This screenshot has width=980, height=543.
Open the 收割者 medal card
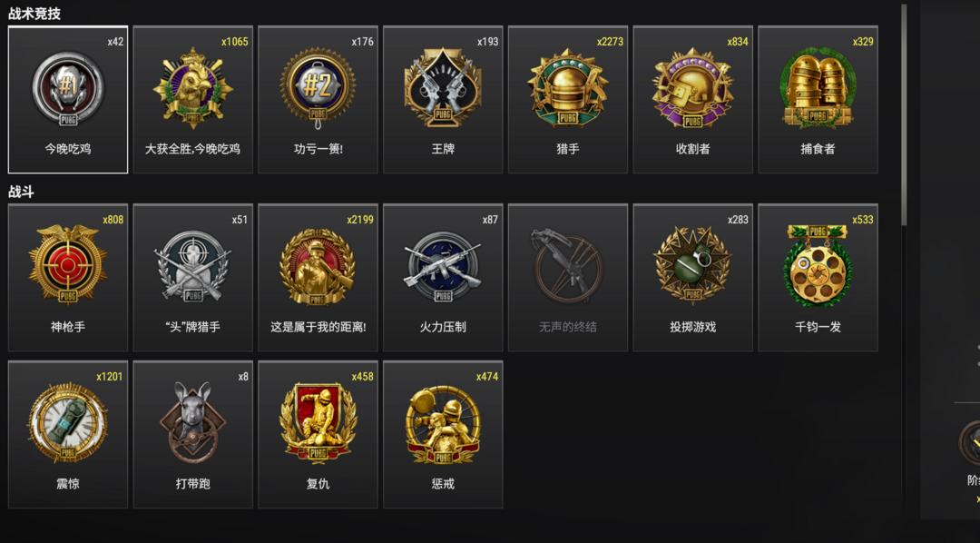(x=693, y=100)
